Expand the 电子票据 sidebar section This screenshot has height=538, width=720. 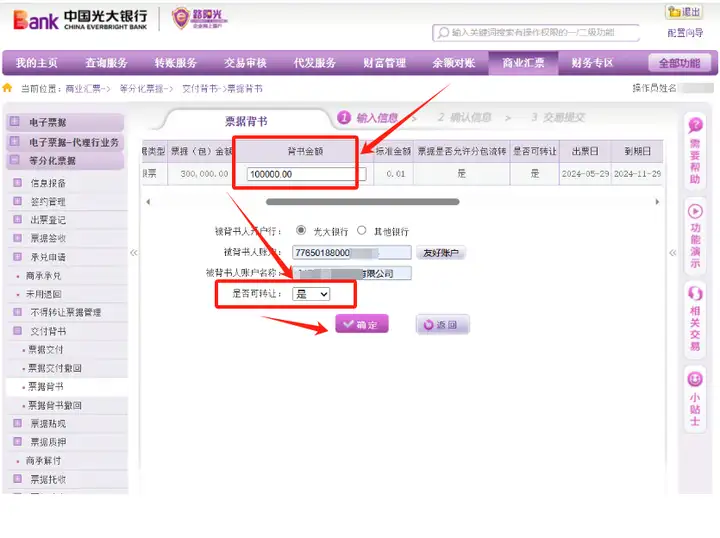click(65, 122)
